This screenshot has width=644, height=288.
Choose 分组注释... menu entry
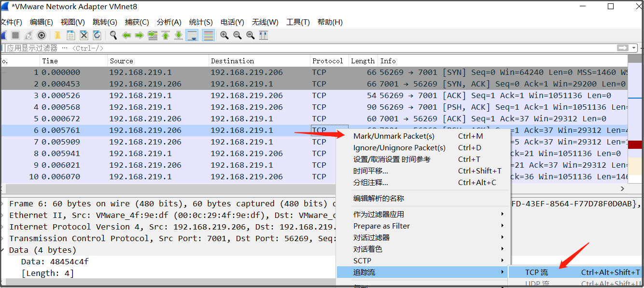[422, 182]
